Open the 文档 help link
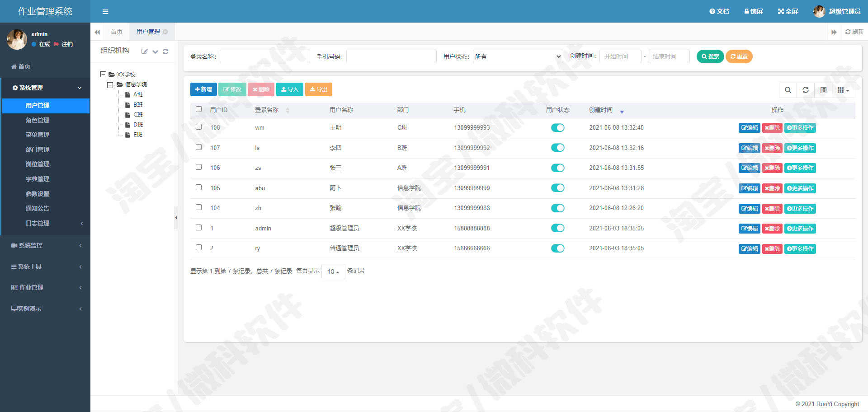The image size is (868, 412). click(x=719, y=11)
